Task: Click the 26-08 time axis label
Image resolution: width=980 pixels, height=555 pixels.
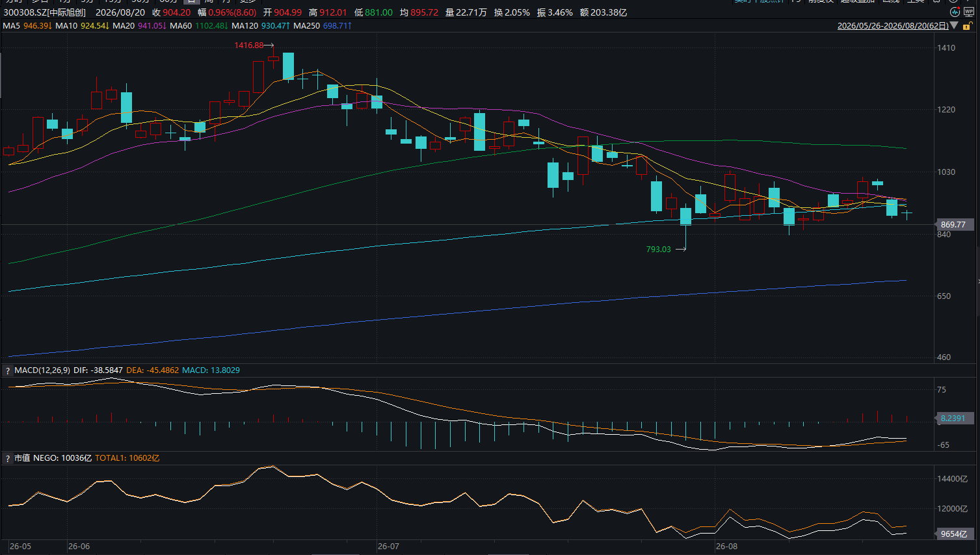Action: (x=726, y=547)
